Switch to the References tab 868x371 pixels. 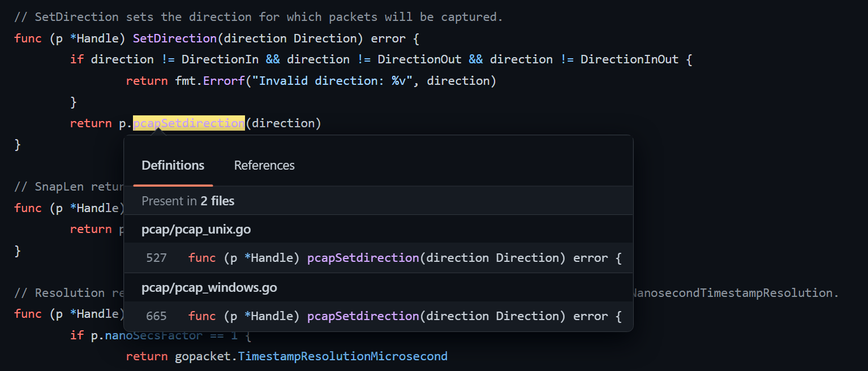(264, 165)
